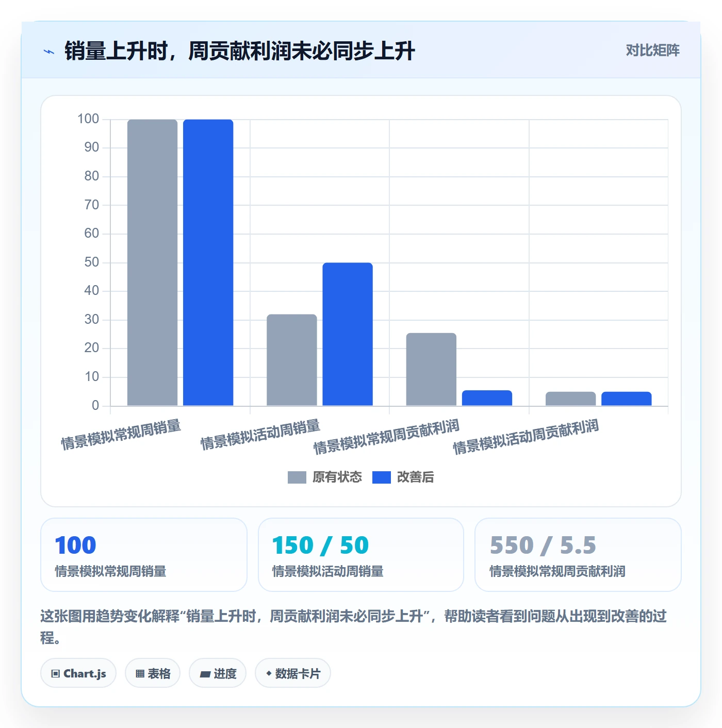Click the gray 原有状态 legend swatch

(x=297, y=477)
